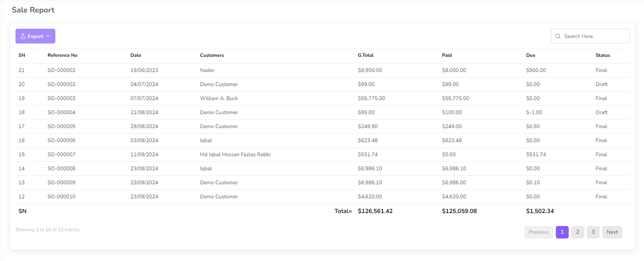644x261 pixels.
Task: Go to page 2 of results
Action: 578,232
